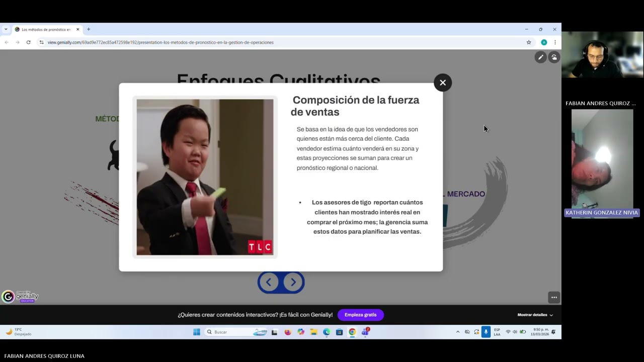Open Microsoft Store from the taskbar
Viewport: 644px width, 362px height.
pos(339,332)
